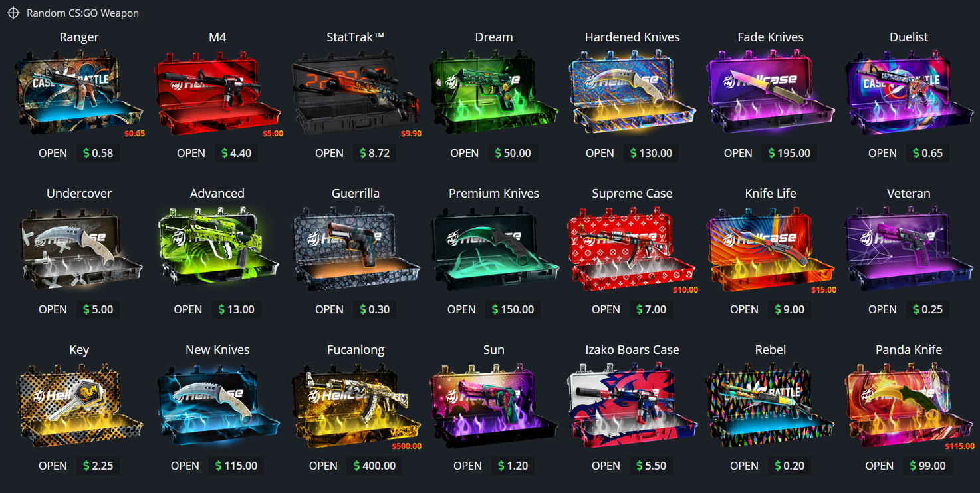The height and width of the screenshot is (493, 980).
Task: Open the Premium Knives case title
Action: 494,194
